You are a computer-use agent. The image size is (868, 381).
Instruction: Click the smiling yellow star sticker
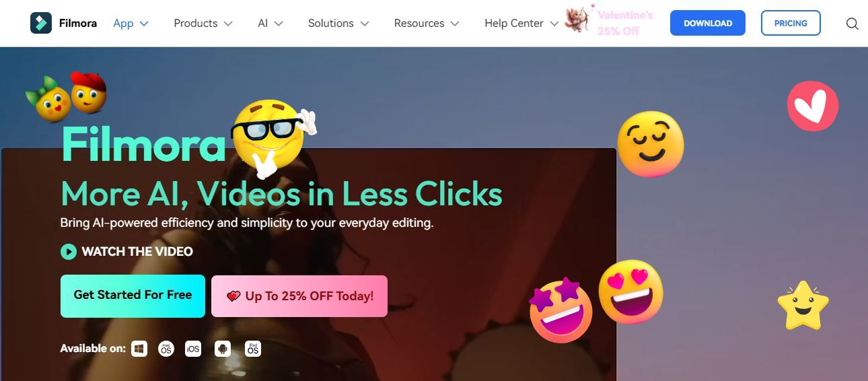803,306
